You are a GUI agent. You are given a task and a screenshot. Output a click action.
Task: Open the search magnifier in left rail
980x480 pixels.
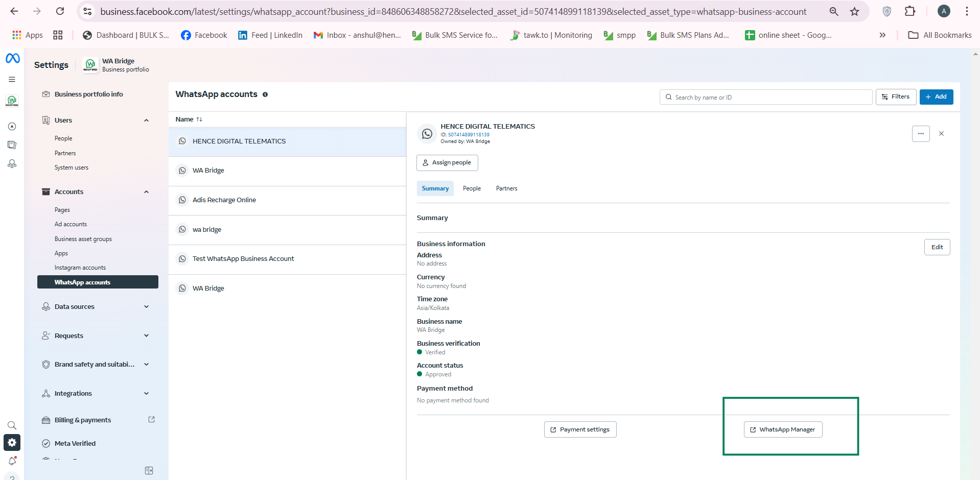12,425
